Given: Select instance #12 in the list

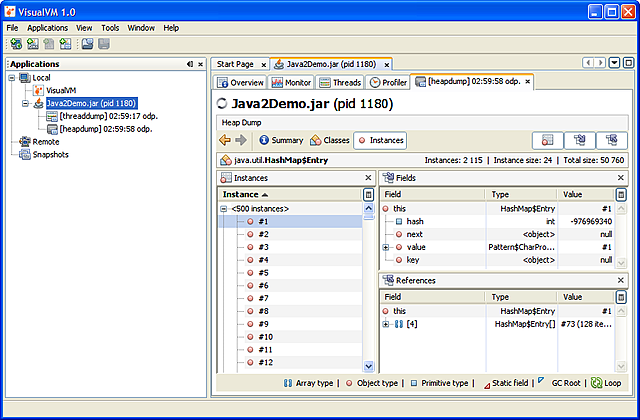Looking at the screenshot, I should 290,362.
